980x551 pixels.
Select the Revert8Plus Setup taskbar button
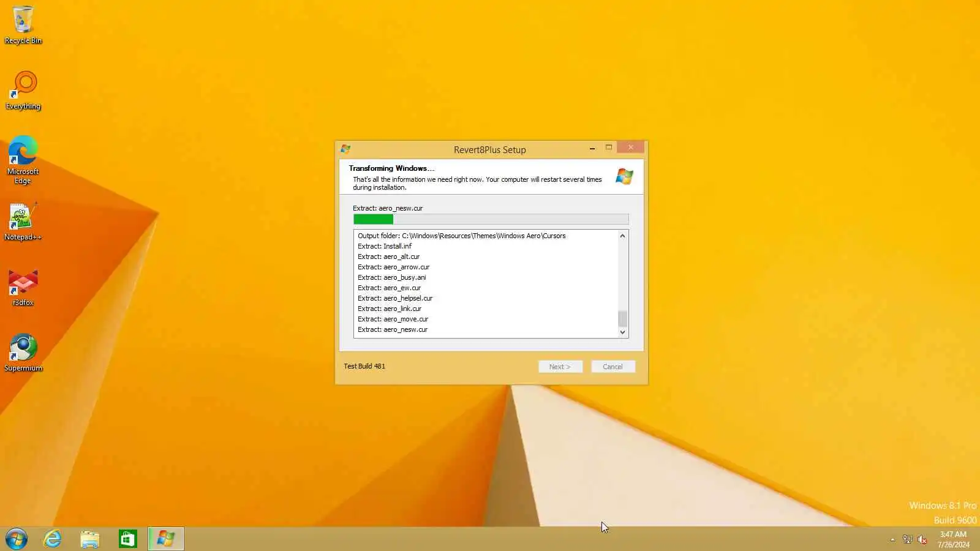166,539
